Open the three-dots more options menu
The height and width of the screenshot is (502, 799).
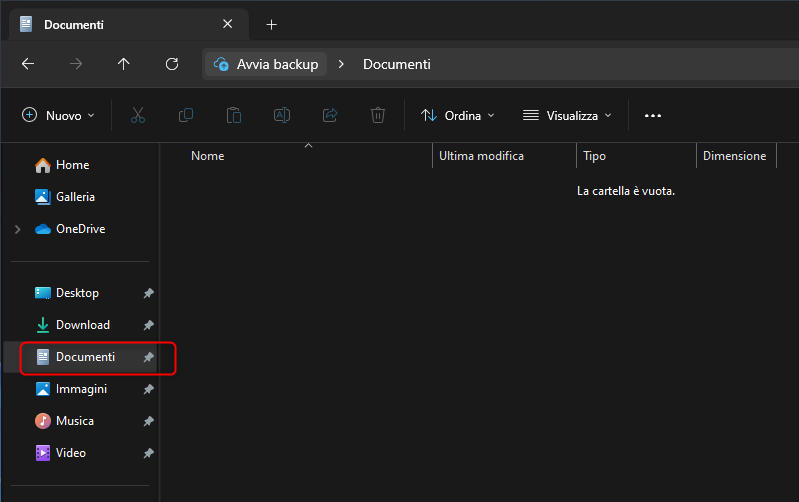tap(653, 116)
